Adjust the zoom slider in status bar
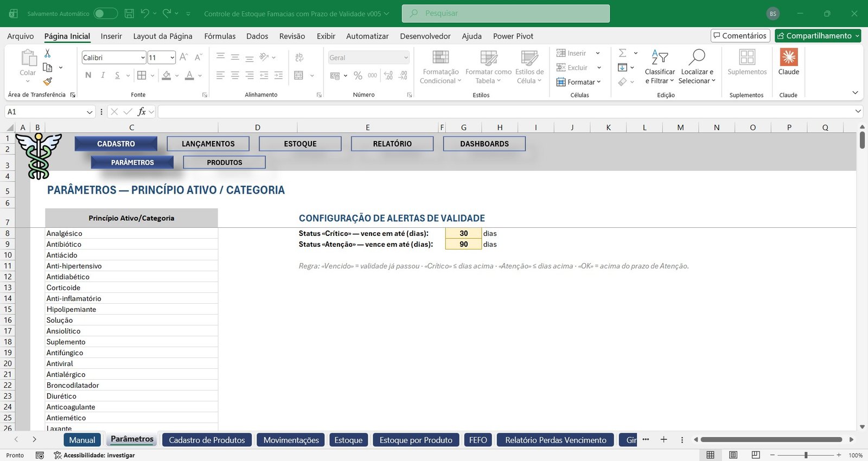Image resolution: width=868 pixels, height=461 pixels. tap(806, 455)
